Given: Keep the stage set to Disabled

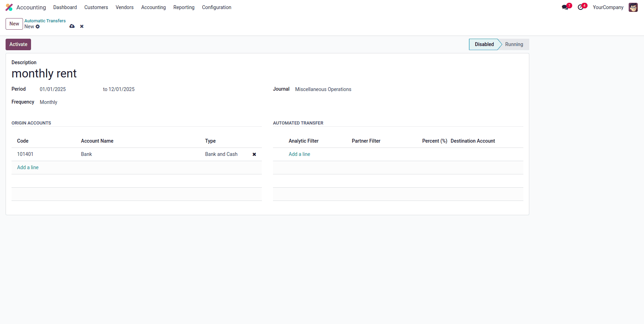Looking at the screenshot, I should [484, 44].
